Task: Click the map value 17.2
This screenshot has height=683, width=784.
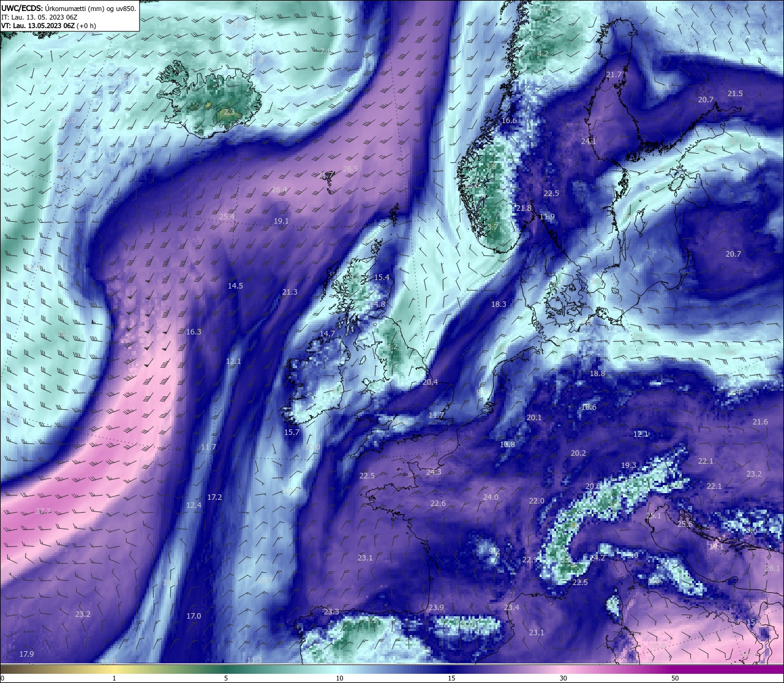Action: (214, 497)
